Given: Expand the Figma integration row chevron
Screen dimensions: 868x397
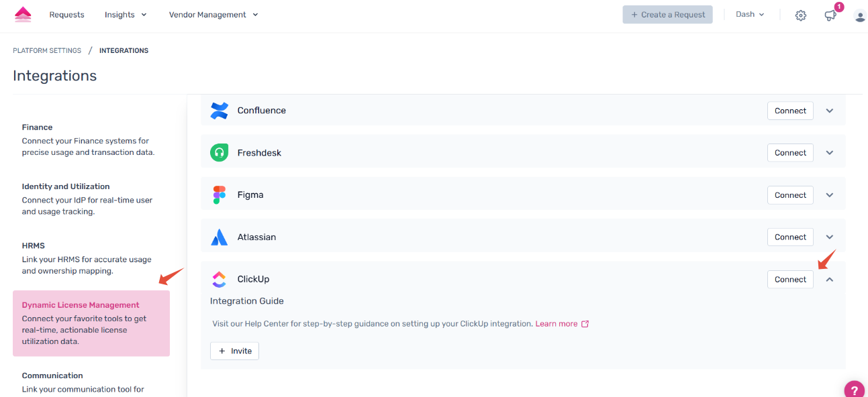Looking at the screenshot, I should pyautogui.click(x=830, y=195).
